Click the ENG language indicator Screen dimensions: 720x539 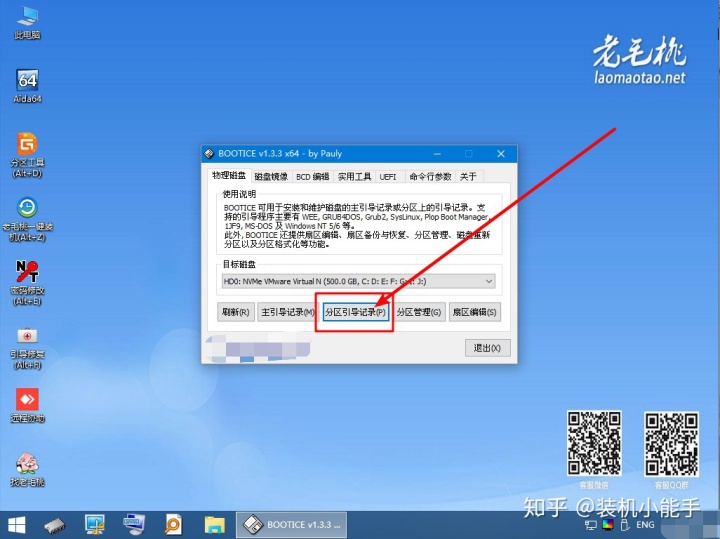645,525
